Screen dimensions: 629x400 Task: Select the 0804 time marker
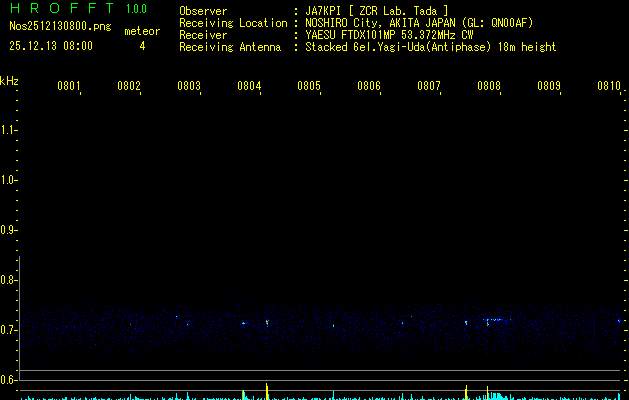click(249, 87)
